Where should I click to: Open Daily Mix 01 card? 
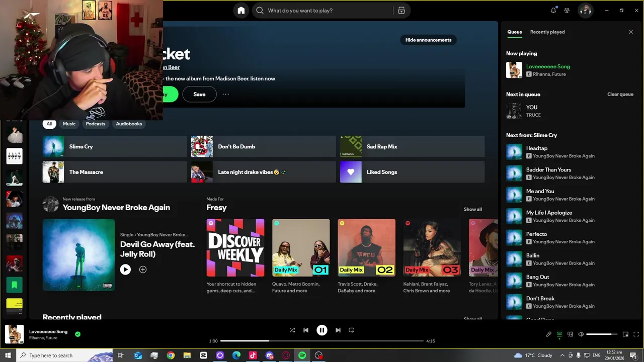pos(301,256)
